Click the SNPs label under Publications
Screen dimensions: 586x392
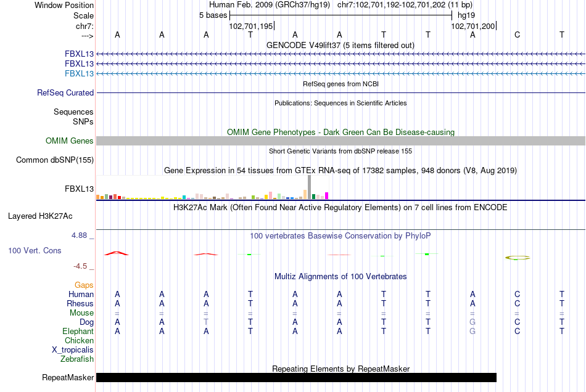(x=83, y=121)
